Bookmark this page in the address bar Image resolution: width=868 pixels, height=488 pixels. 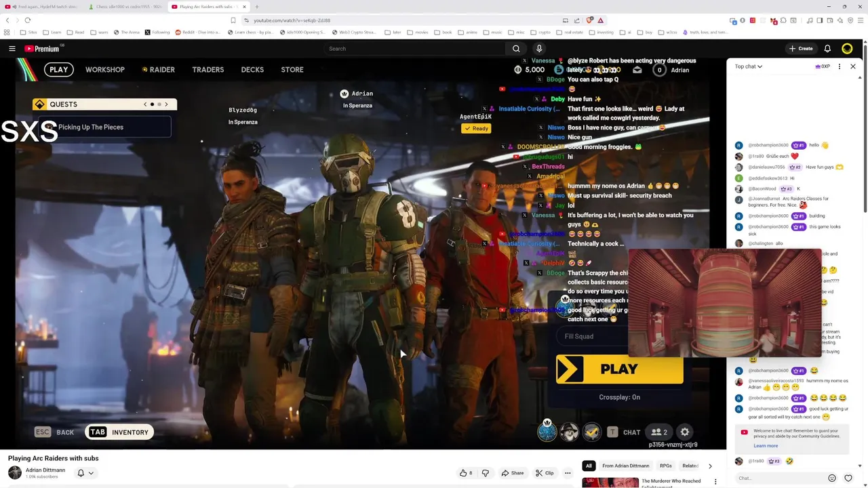point(233,20)
